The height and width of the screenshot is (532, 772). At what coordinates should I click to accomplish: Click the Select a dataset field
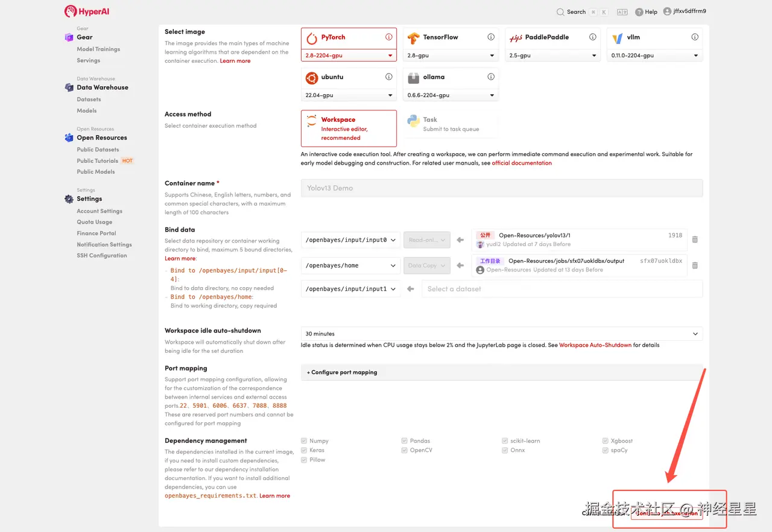tap(562, 289)
